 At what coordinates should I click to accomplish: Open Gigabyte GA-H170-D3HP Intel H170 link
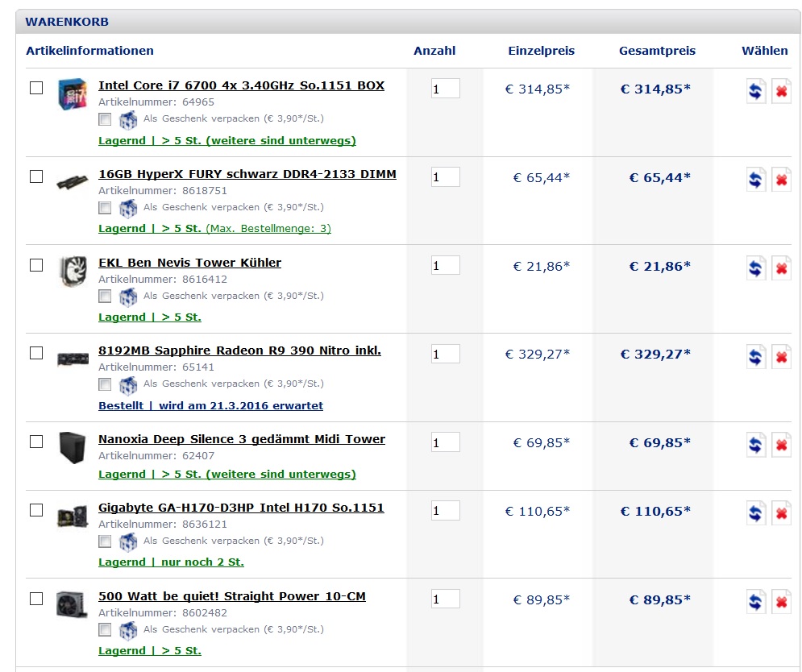coord(241,508)
